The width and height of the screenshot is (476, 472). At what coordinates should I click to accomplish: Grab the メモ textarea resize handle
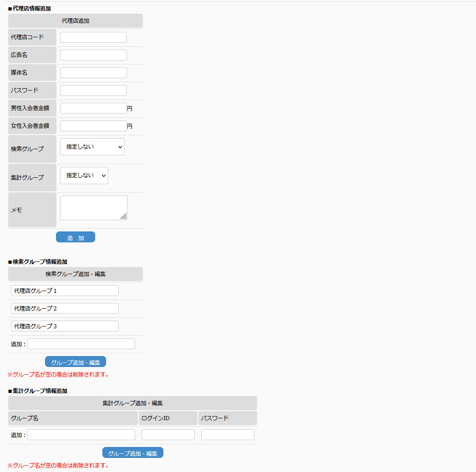click(124, 216)
